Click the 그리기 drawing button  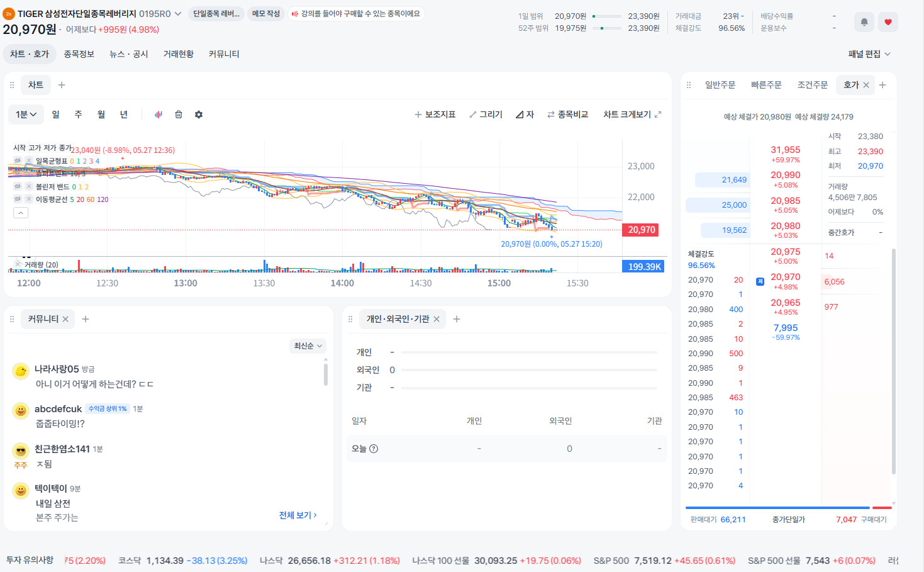coord(486,115)
